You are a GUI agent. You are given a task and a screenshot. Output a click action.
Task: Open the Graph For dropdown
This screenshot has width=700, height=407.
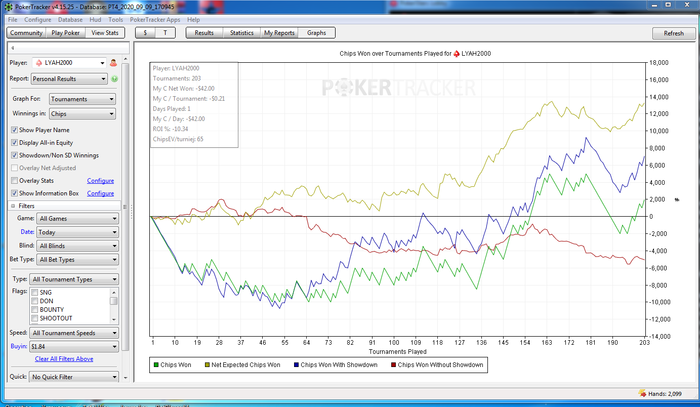[x=82, y=99]
